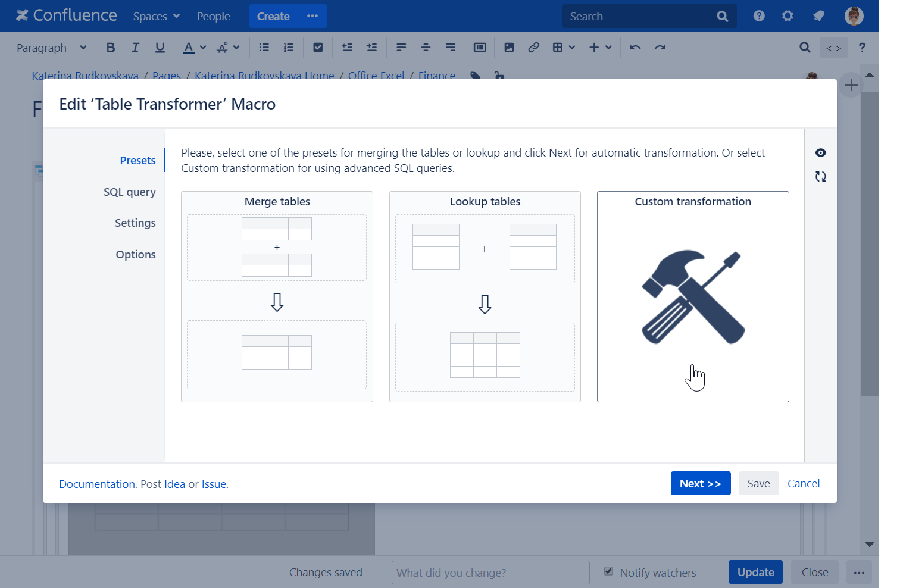Open the Confluence settings gear
The height and width of the screenshot is (588, 900).
[787, 16]
